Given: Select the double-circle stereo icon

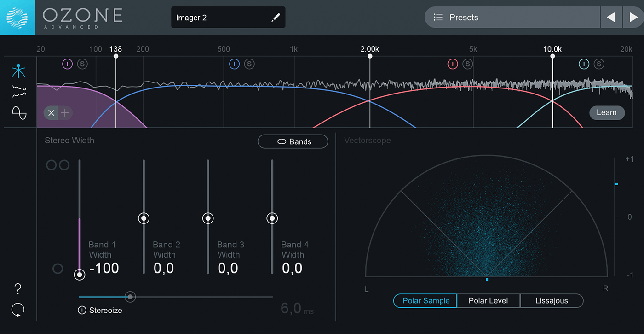Looking at the screenshot, I should [57, 165].
